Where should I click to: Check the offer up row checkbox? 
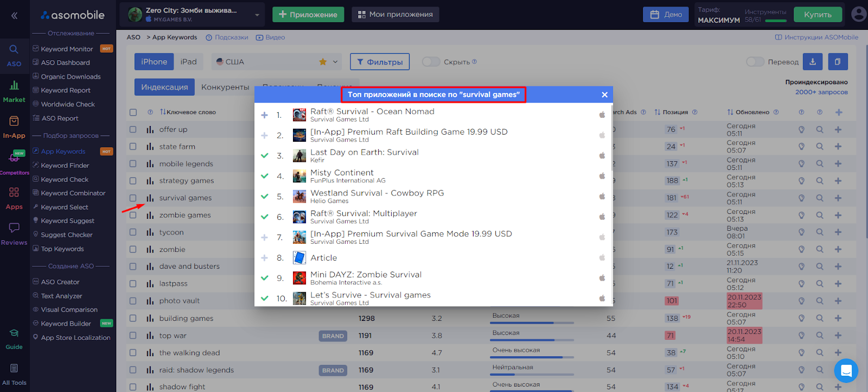coord(133,130)
